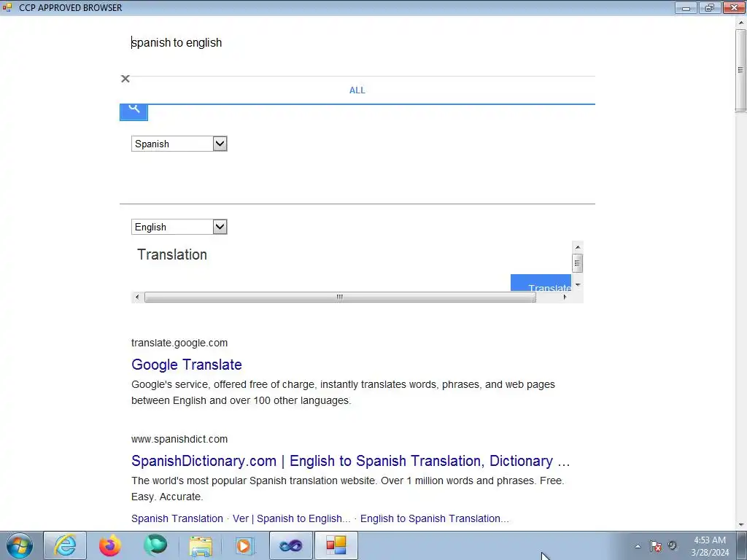Show hidden system tray icons arrow

pyautogui.click(x=638, y=546)
